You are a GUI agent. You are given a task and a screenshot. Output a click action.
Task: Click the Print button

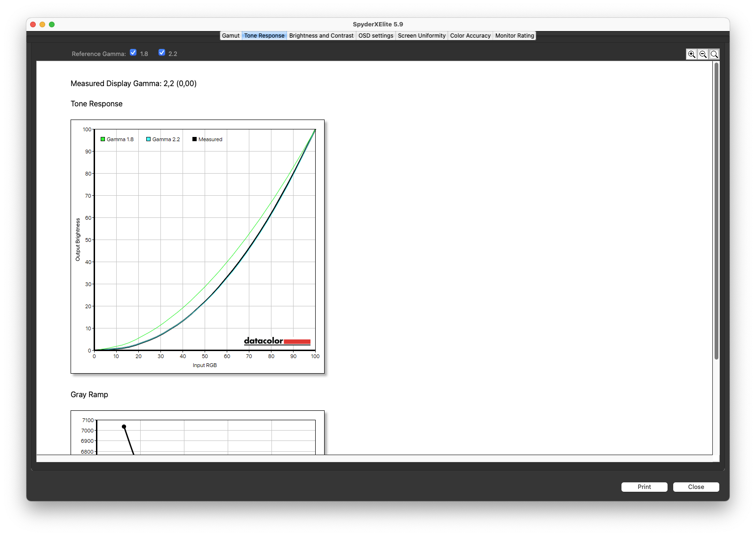645,487
